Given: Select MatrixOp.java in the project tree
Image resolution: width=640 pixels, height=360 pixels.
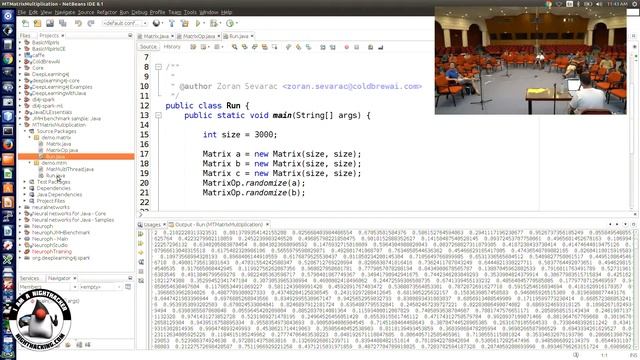Looking at the screenshot, I should tap(62, 150).
